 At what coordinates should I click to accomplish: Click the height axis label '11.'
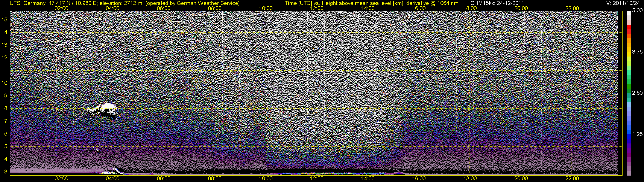[x=5, y=71]
